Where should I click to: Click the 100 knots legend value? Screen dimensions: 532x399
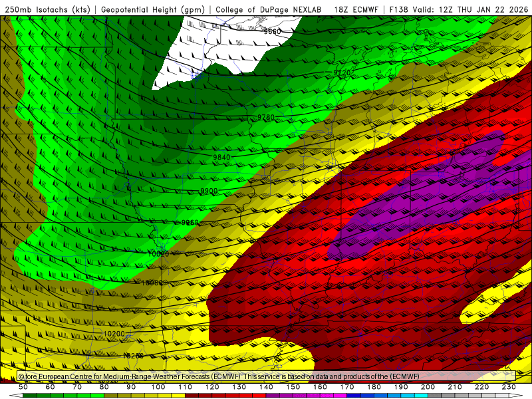(158, 387)
